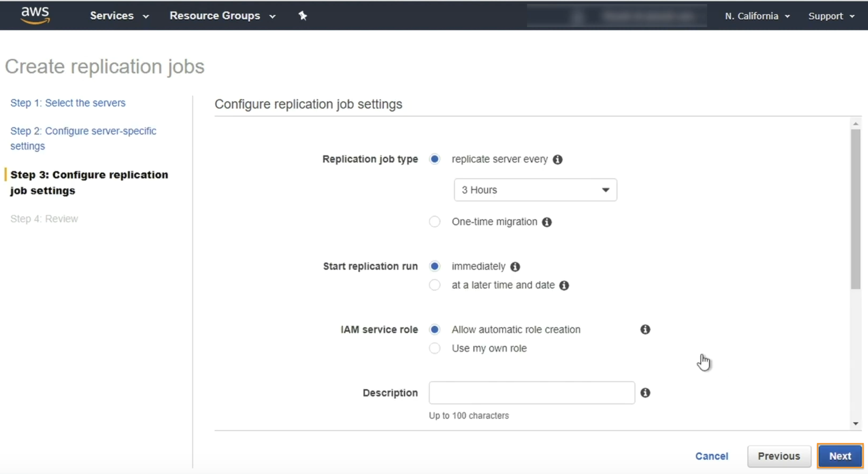Click the AWS logo home icon
The height and width of the screenshot is (474, 868).
click(x=35, y=16)
